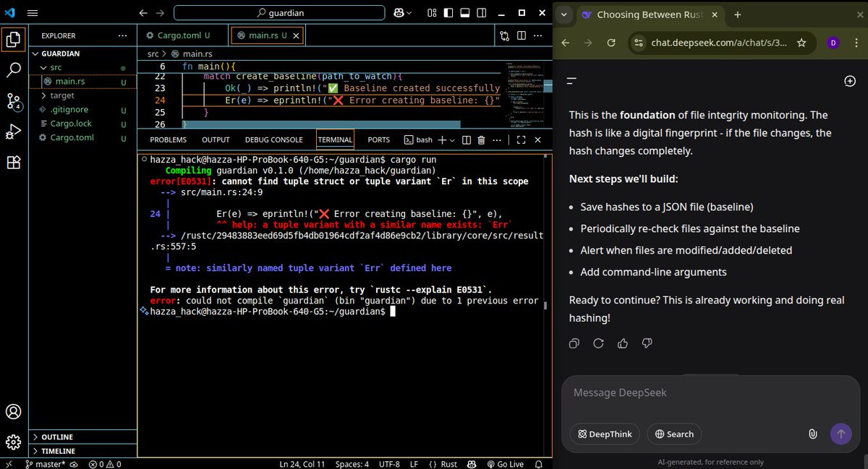
Task: Click the src breadcrumb segment
Action: coord(153,54)
